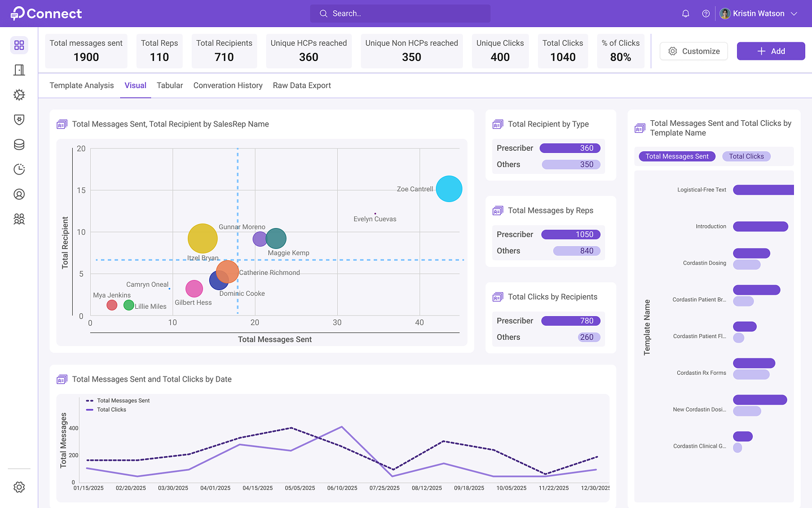Open settings gear at sidebar bottom
The height and width of the screenshot is (508, 812).
19,487
